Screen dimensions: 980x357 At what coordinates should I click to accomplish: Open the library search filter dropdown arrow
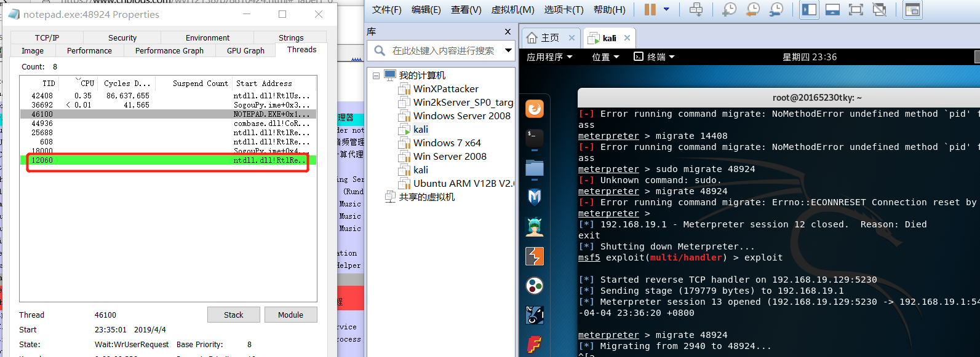(508, 50)
